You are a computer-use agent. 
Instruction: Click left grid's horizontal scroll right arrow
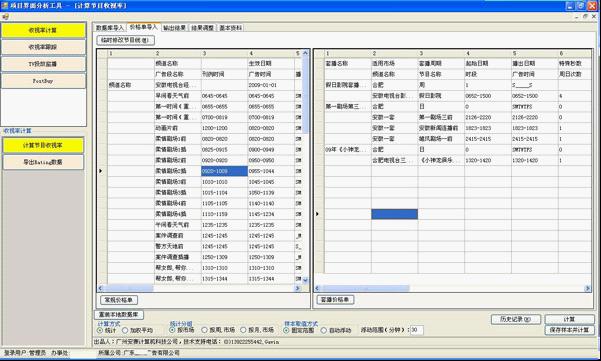(x=297, y=288)
